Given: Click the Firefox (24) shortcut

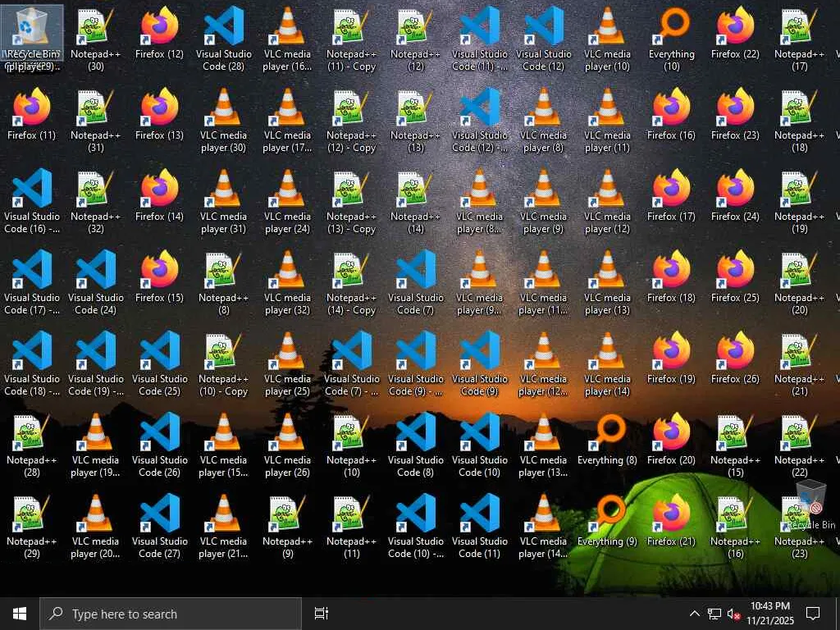Looking at the screenshot, I should (x=735, y=196).
